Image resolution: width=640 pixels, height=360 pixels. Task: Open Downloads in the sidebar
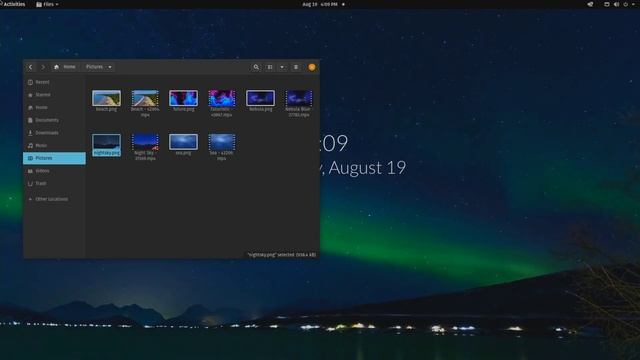coord(54,133)
